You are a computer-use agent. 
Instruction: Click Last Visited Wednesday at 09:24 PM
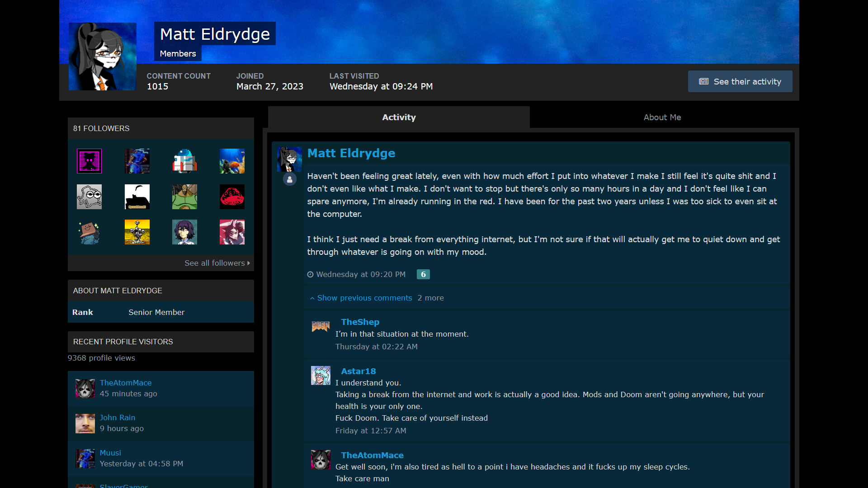(381, 86)
